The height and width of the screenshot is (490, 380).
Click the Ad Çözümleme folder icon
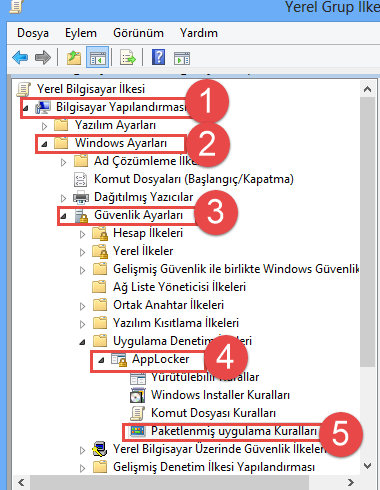(81, 161)
